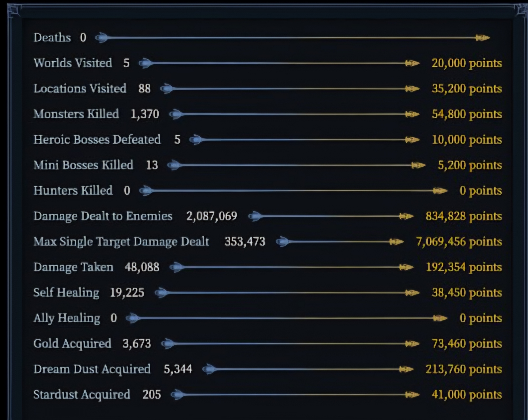Click the blue arrow tail beside Deaths

(101, 38)
